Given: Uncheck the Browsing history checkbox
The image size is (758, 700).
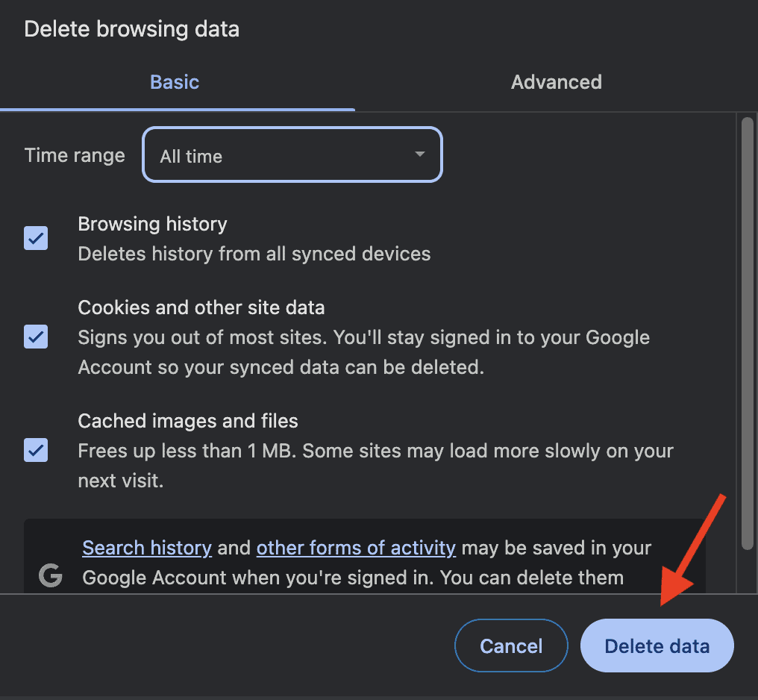Looking at the screenshot, I should [x=36, y=239].
